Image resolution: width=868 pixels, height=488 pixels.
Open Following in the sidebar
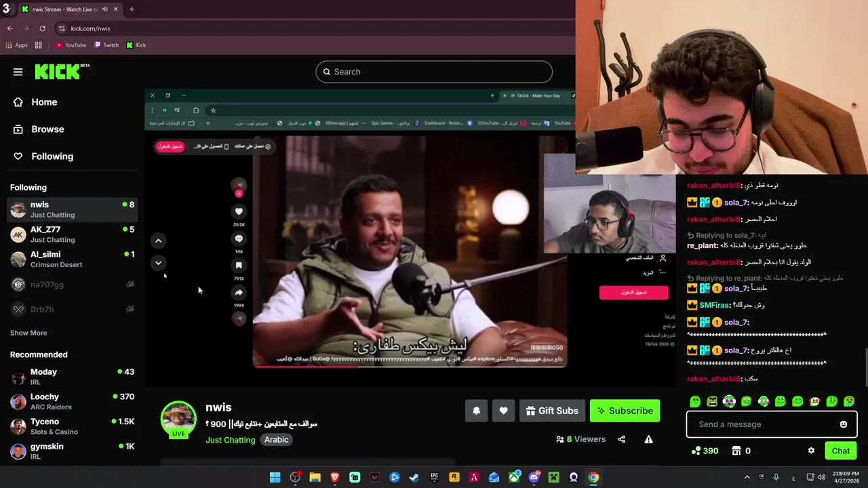tap(52, 157)
